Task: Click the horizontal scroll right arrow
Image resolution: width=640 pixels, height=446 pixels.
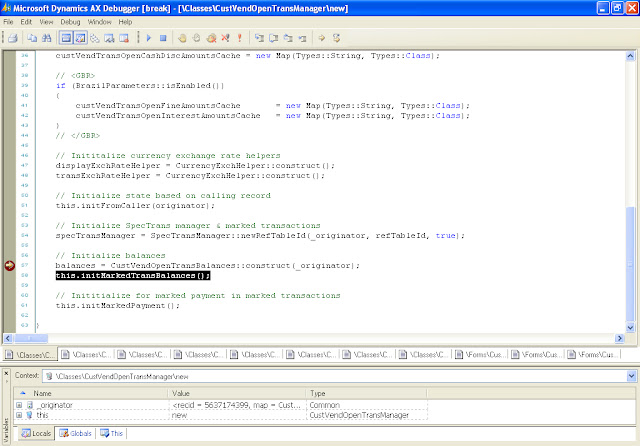Action: pyautogui.click(x=620, y=338)
